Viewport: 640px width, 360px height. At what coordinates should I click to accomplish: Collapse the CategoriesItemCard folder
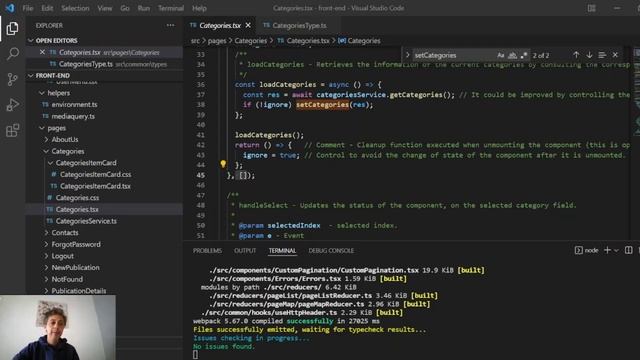point(86,163)
